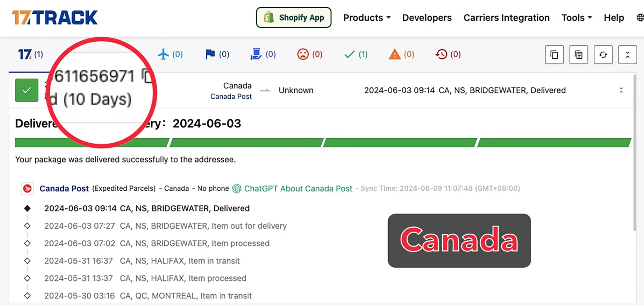
Task: Click the Canada Post red logo icon
Action: (27, 188)
